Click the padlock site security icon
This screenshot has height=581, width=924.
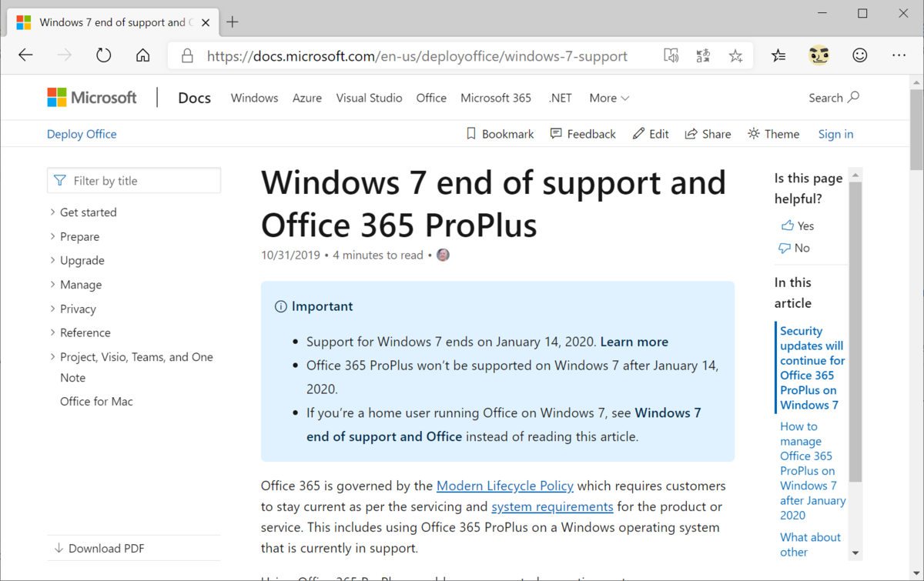(x=187, y=55)
